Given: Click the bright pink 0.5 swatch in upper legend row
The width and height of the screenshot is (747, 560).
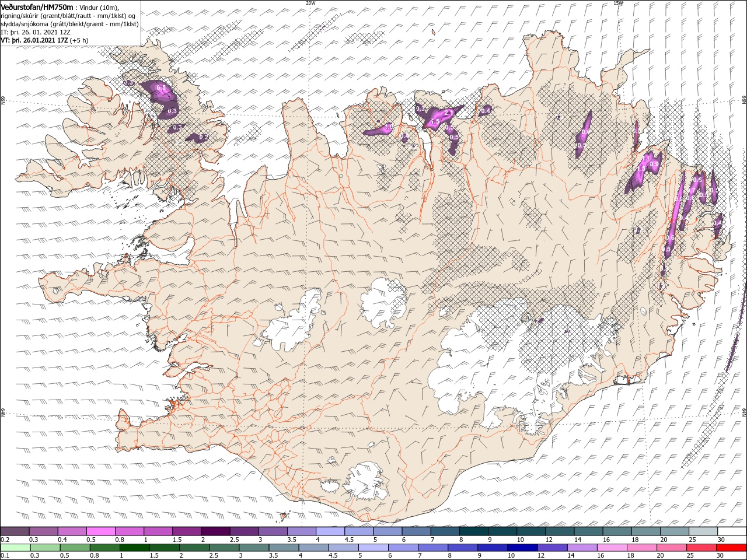Looking at the screenshot, I should tap(100, 531).
